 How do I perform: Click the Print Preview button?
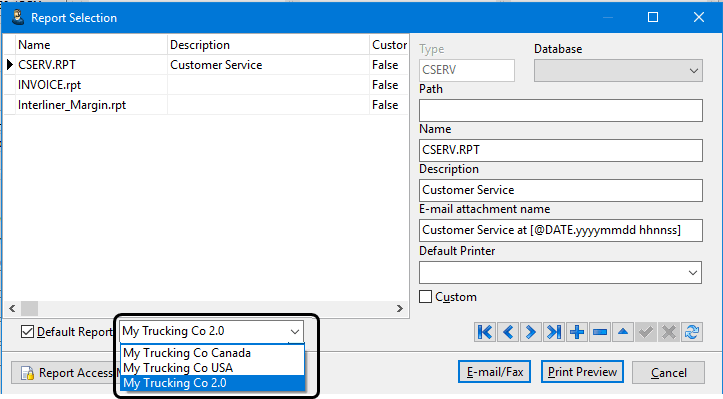[582, 372]
